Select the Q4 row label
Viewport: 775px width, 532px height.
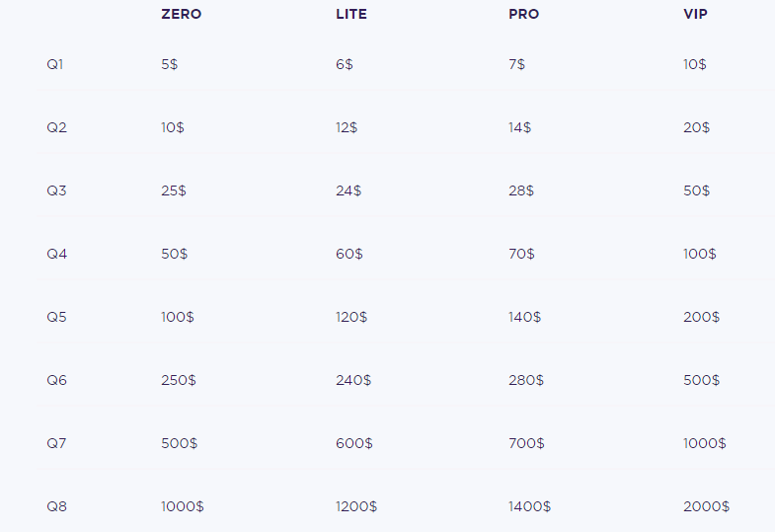click(x=56, y=254)
